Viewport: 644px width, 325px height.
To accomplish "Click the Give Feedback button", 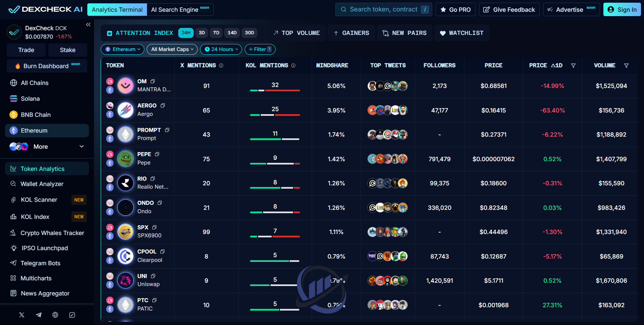I will tap(509, 9).
